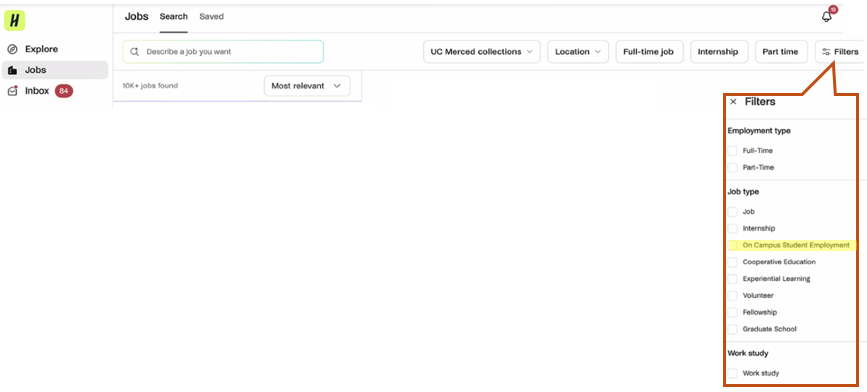
Task: Check the Part-Time checkbox
Action: click(733, 168)
